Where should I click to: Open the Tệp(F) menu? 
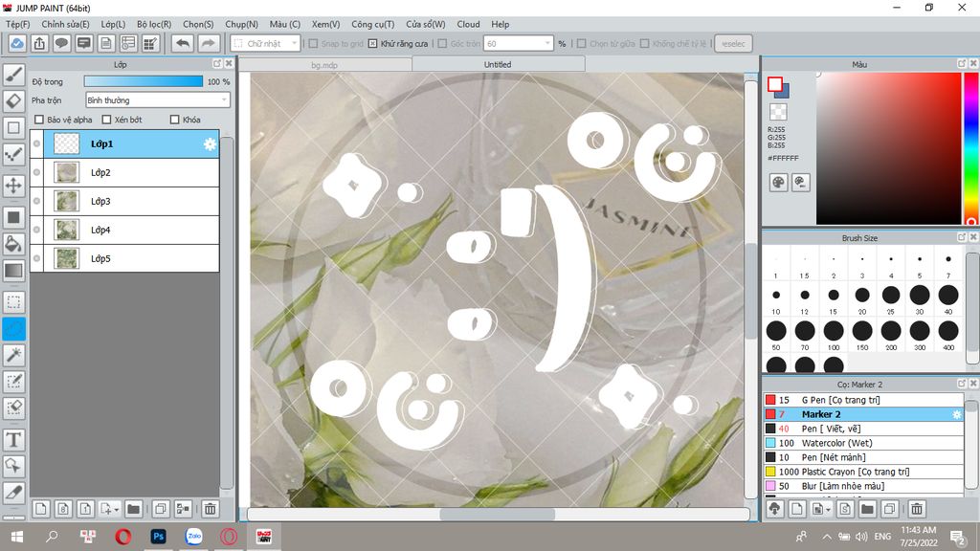(17, 24)
